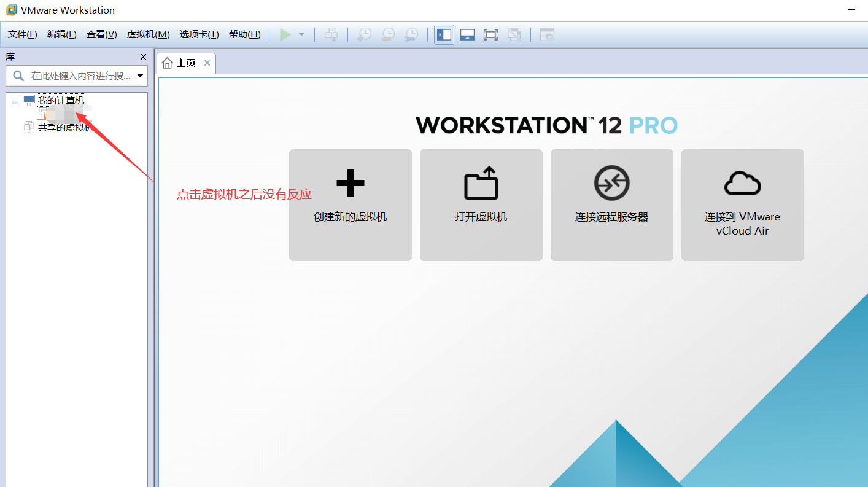Click the revert to snapshot icon
This screenshot has width=868, height=487.
coord(387,34)
